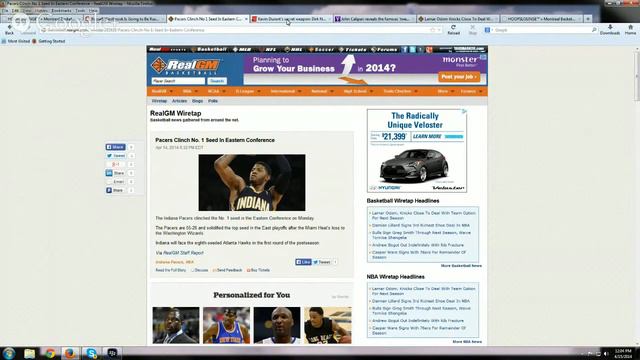
Task: Click the search magnifier in Google box
Action: [x=594, y=30]
